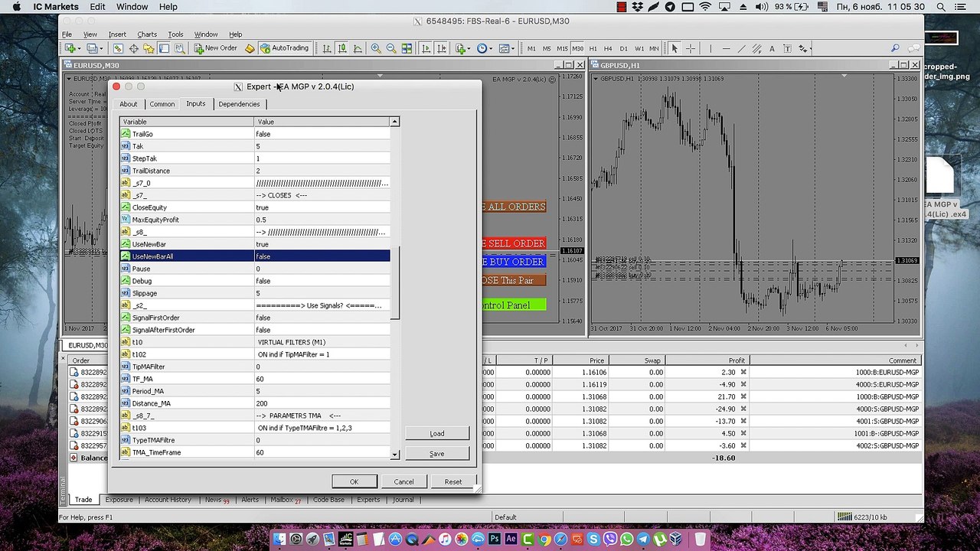Click the green Control Panel button on chart
Image resolution: width=980 pixels, height=551 pixels.
coord(513,305)
